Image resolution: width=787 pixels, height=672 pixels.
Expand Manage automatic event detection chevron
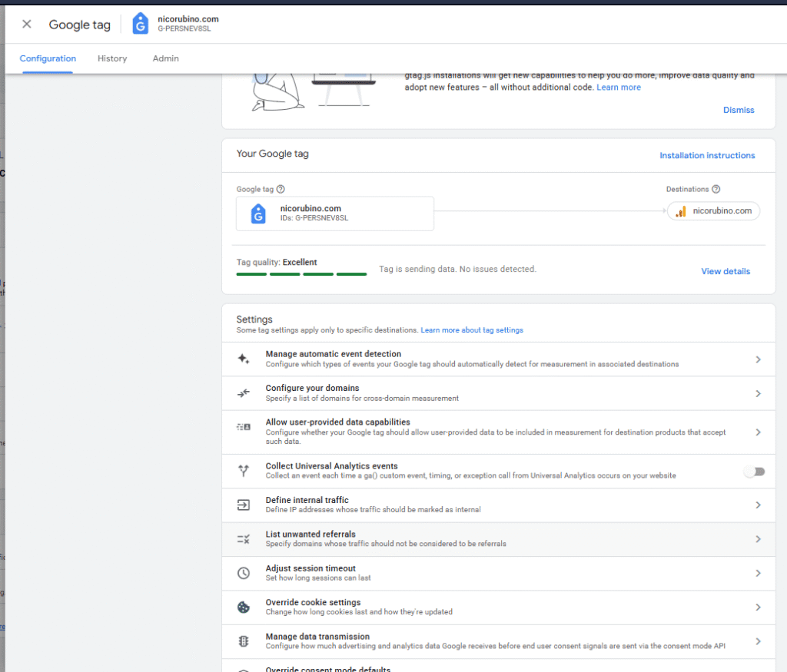pos(758,359)
